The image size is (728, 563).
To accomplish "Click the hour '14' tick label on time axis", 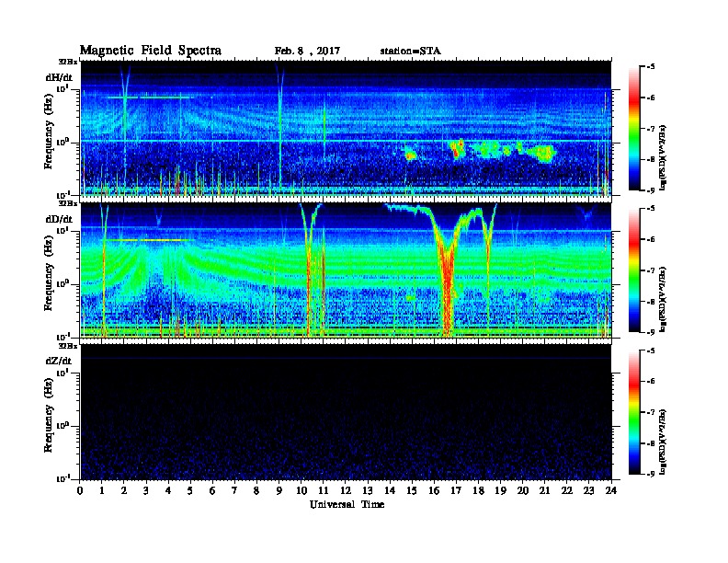I will pos(390,490).
